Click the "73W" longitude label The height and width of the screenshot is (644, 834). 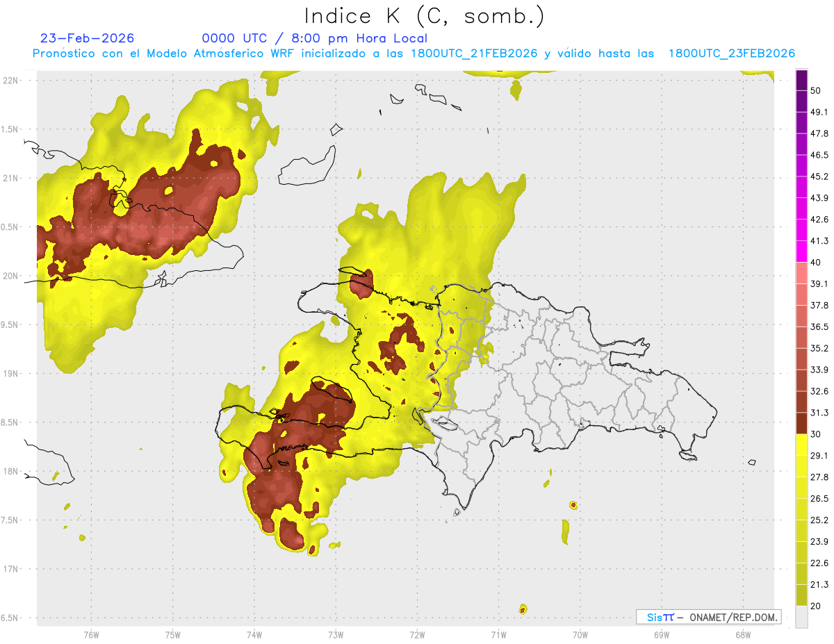click(x=336, y=635)
